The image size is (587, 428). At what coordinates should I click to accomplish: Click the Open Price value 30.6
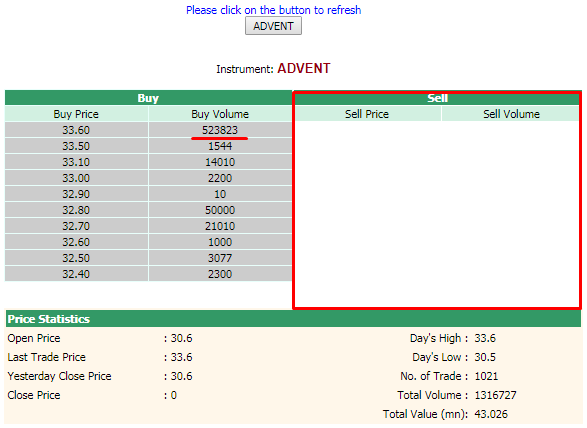[182, 338]
